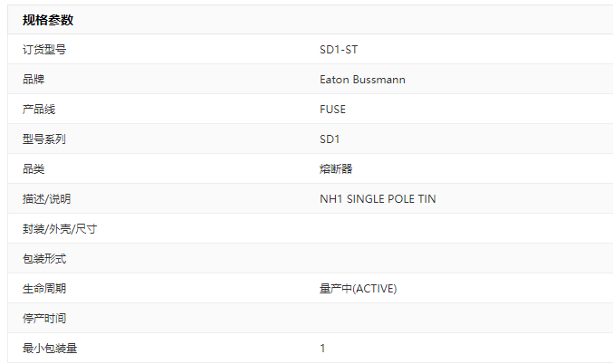613x364 pixels.
Task: Click the 最小包装量 row label
Action: (x=50, y=348)
